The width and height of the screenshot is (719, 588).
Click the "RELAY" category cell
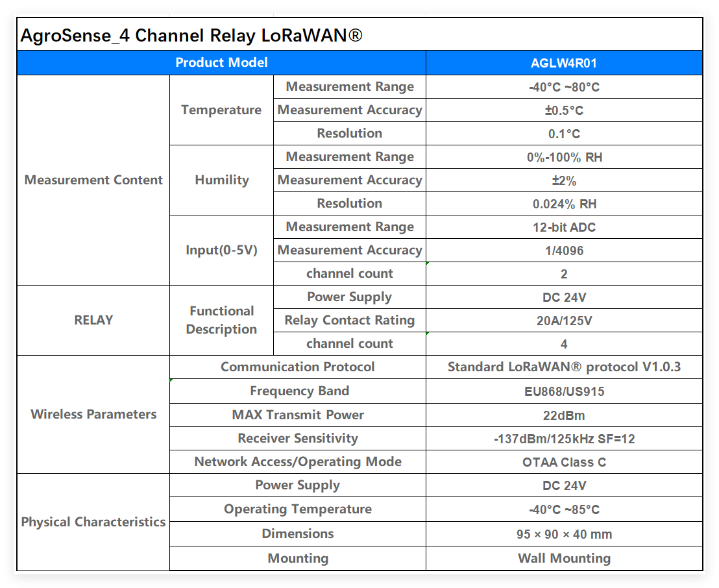[93, 320]
